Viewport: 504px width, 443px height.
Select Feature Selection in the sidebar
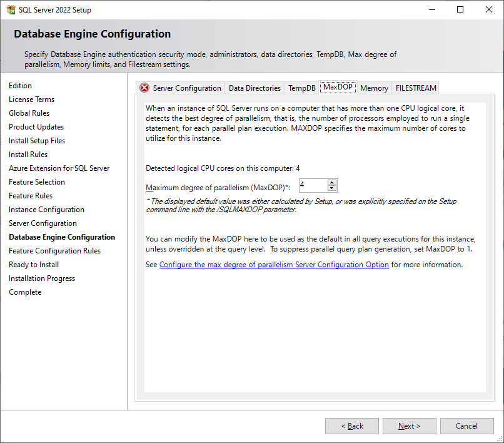(37, 182)
